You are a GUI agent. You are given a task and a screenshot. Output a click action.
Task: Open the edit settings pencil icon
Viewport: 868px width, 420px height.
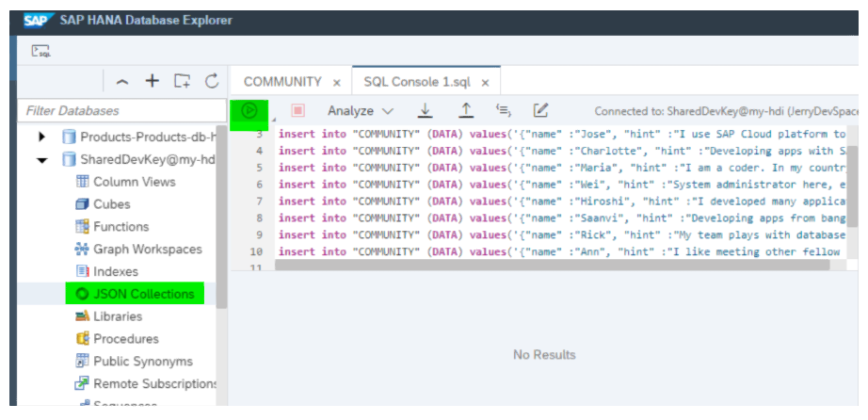(540, 111)
